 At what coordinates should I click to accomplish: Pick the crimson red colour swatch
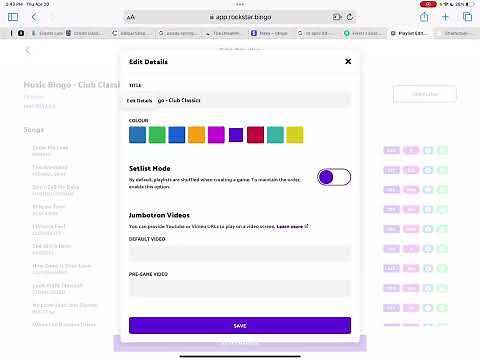tap(255, 135)
